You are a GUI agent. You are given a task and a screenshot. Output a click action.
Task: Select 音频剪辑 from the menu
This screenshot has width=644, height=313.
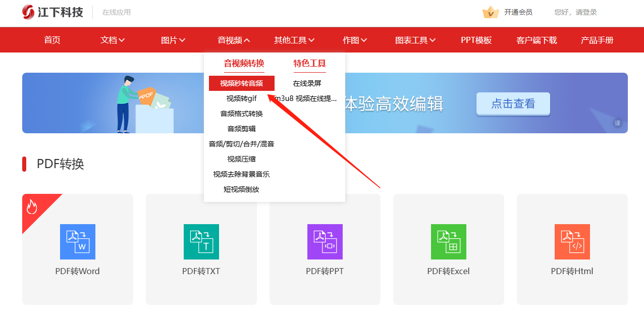(242, 129)
